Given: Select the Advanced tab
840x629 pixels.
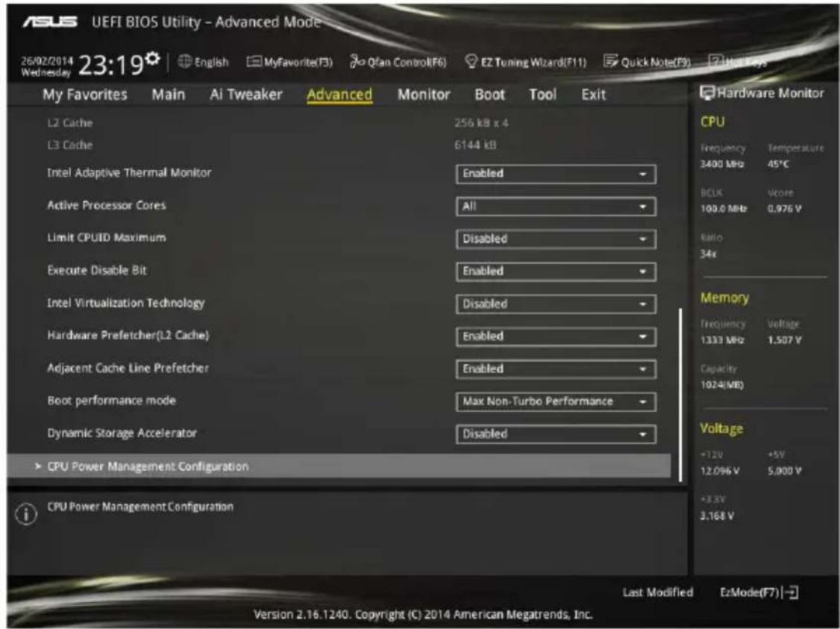Looking at the screenshot, I should pos(339,95).
